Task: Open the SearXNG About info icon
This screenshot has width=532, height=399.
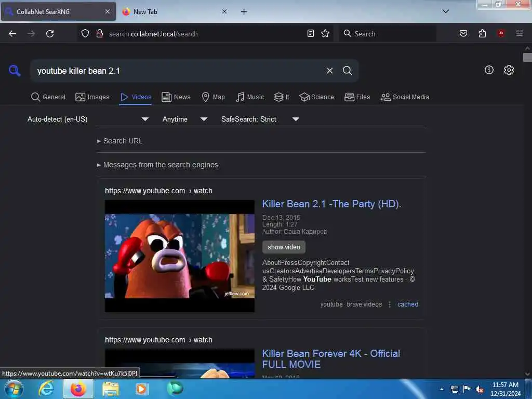Action: (x=489, y=70)
